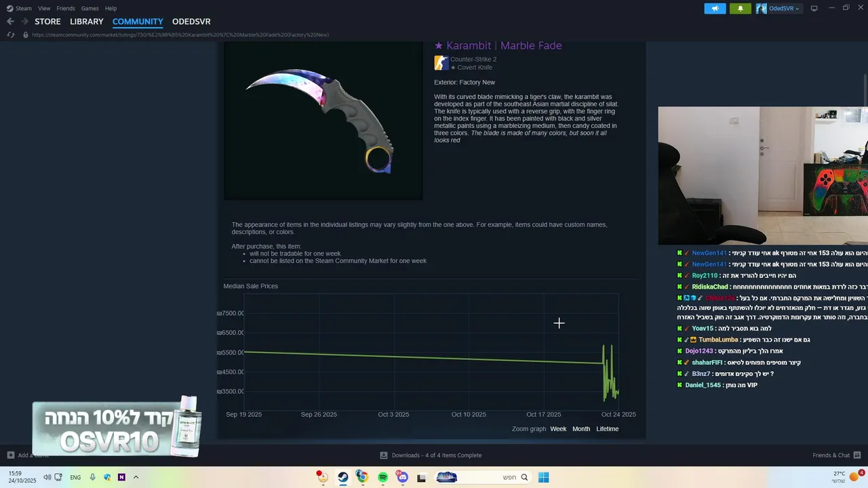Select the COMMUNITY tab

click(x=138, y=22)
